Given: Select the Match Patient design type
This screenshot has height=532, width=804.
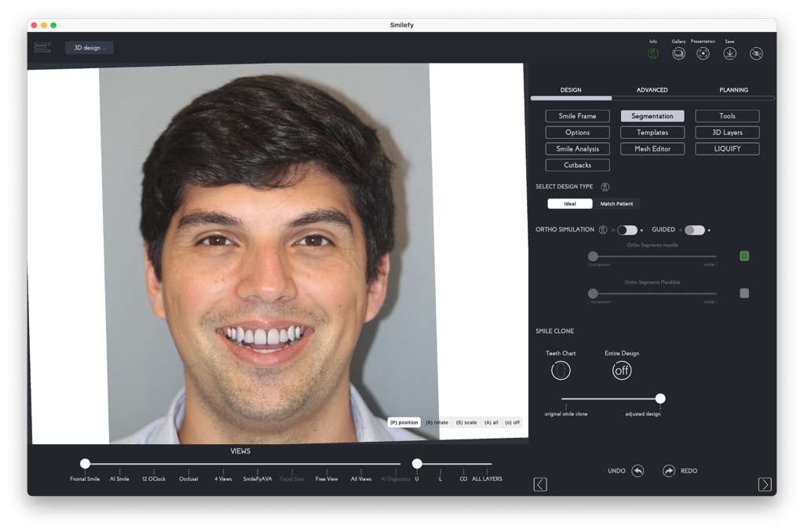Looking at the screenshot, I should [616, 204].
